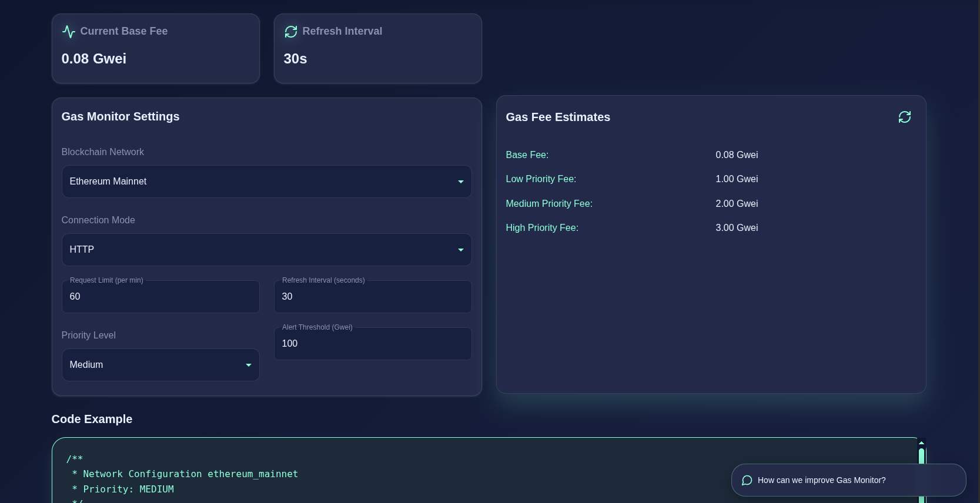Open the Priority Level dropdown showing Medium

pos(160,365)
